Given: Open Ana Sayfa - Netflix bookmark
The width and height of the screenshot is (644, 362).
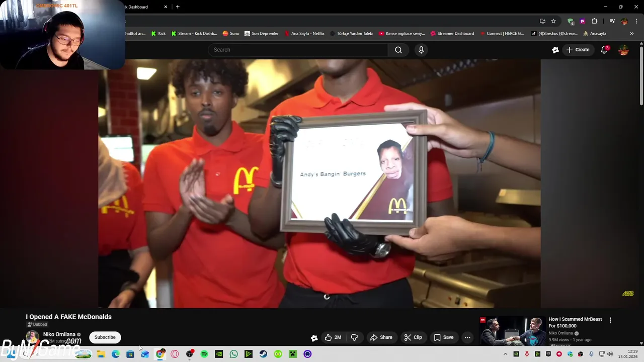Looking at the screenshot, I should click(x=304, y=34).
